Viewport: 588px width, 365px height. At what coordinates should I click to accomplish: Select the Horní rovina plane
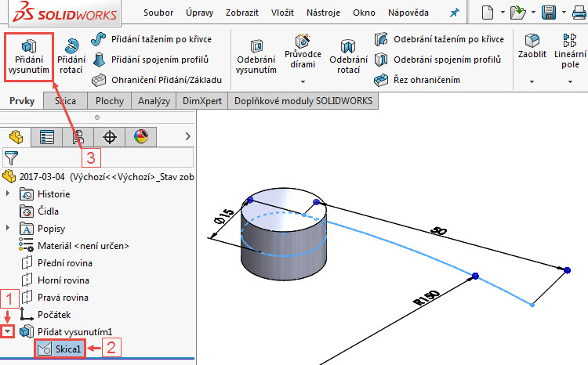55,280
